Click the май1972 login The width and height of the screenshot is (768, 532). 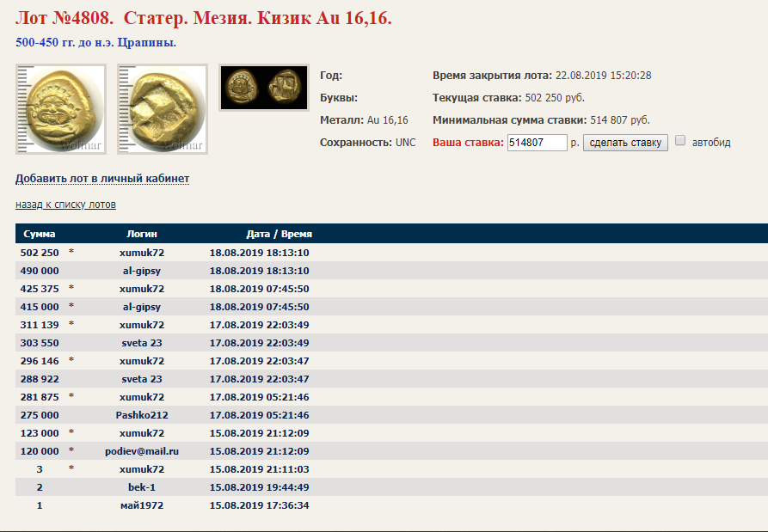[x=142, y=505]
